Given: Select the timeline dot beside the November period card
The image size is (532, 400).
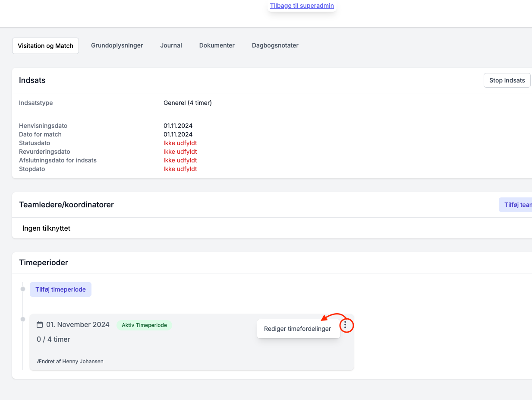Looking at the screenshot, I should [x=23, y=319].
